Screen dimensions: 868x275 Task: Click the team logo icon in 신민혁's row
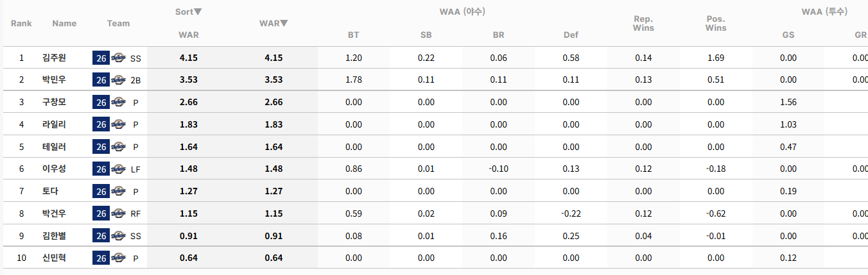(x=118, y=258)
